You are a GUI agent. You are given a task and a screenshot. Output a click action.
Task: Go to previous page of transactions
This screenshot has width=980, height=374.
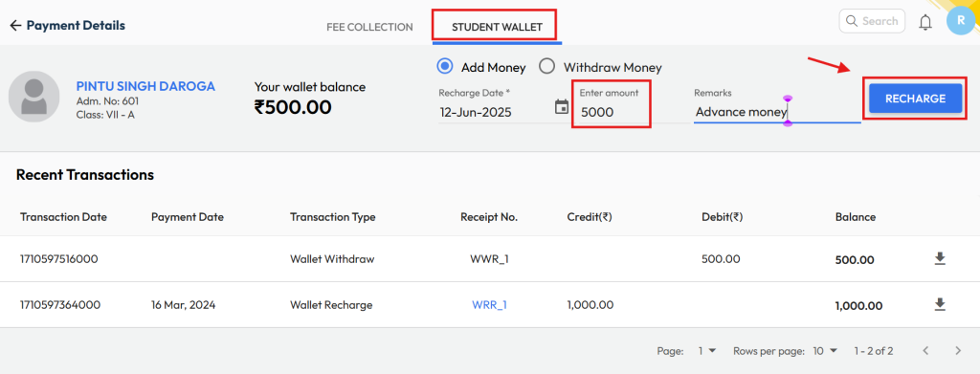tap(926, 351)
